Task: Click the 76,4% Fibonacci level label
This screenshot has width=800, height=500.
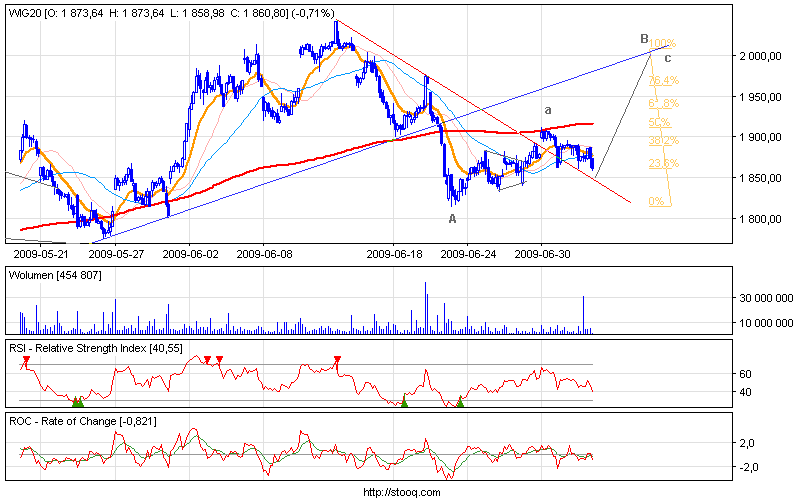Action: (664, 80)
